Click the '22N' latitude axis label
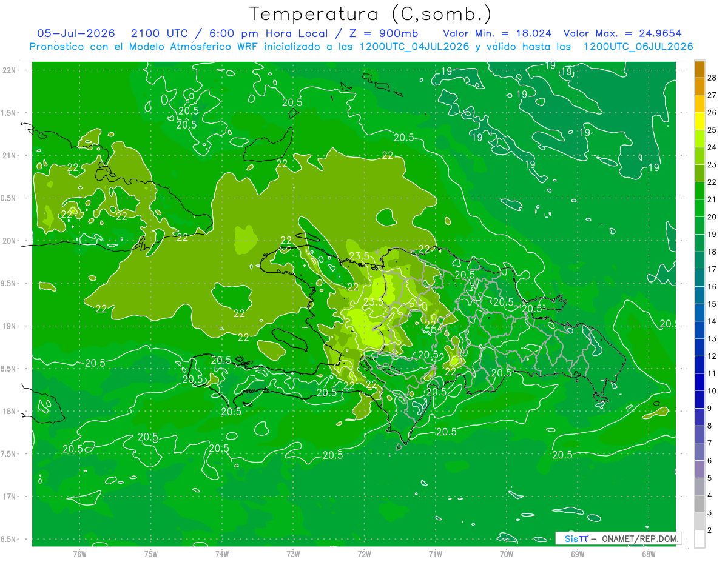The height and width of the screenshot is (562, 728). (10, 70)
